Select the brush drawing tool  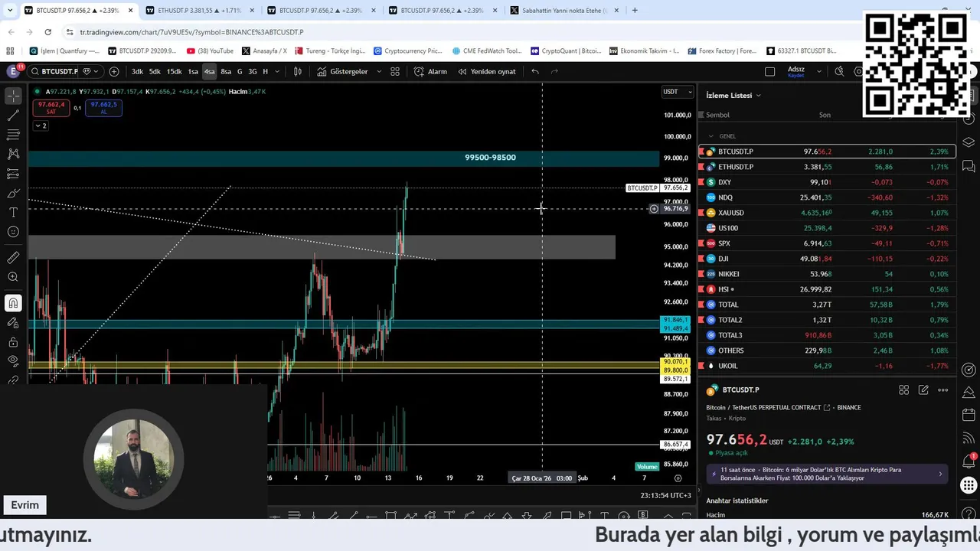point(13,193)
